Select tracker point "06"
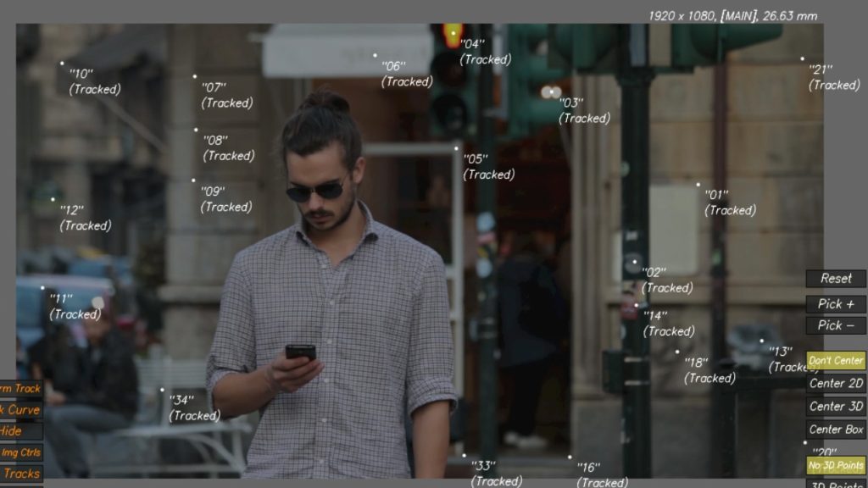 375,55
